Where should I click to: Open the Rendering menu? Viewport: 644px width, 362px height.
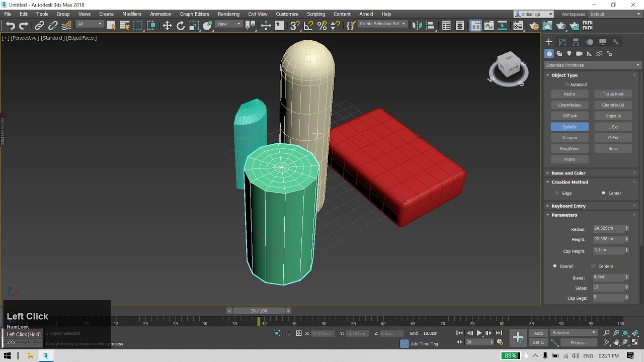point(228,14)
